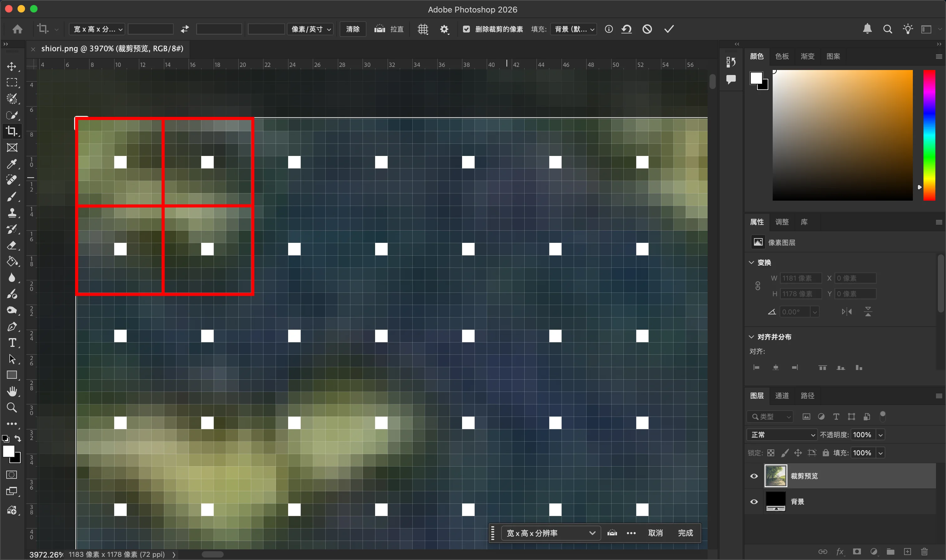The width and height of the screenshot is (946, 560).
Task: Select the Move tool
Action: point(12,67)
